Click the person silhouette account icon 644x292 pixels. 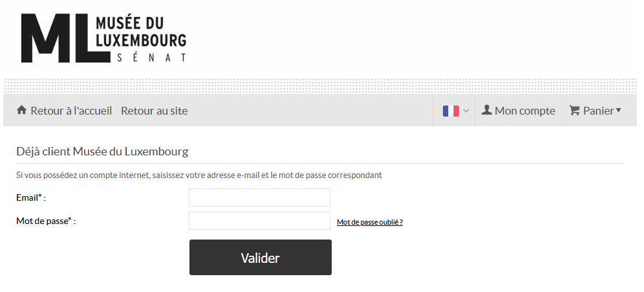[487, 110]
